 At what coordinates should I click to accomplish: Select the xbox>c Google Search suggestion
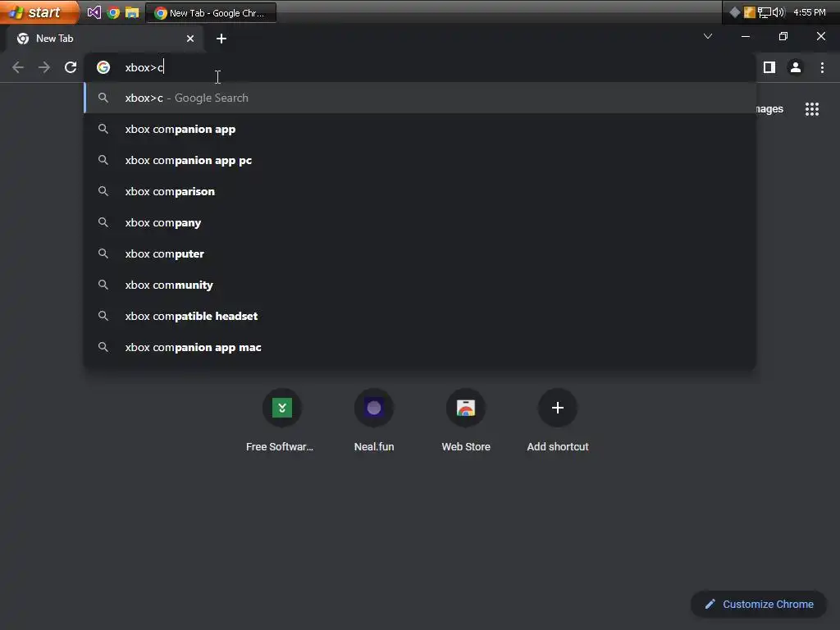click(420, 98)
